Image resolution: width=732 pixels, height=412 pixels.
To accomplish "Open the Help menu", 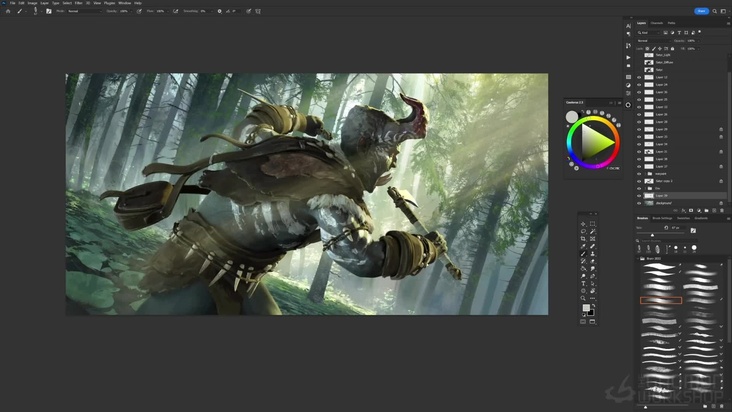I will [138, 3].
